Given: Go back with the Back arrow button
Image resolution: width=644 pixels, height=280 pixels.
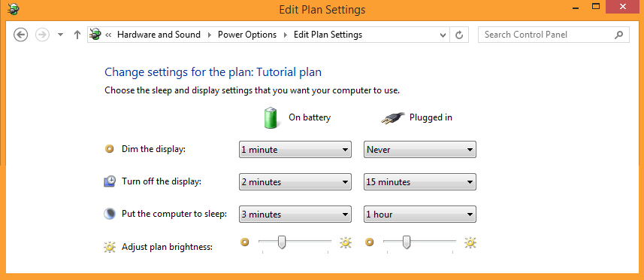Looking at the screenshot, I should (20, 35).
